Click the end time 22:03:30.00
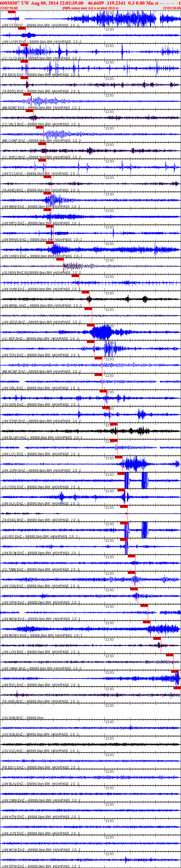Screen dimensions: 181x868 tap(172, 8)
